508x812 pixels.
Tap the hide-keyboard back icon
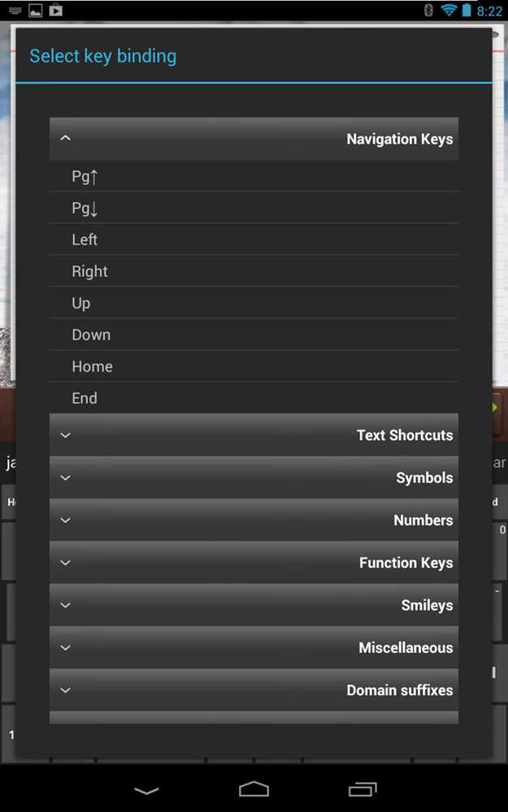tap(146, 790)
